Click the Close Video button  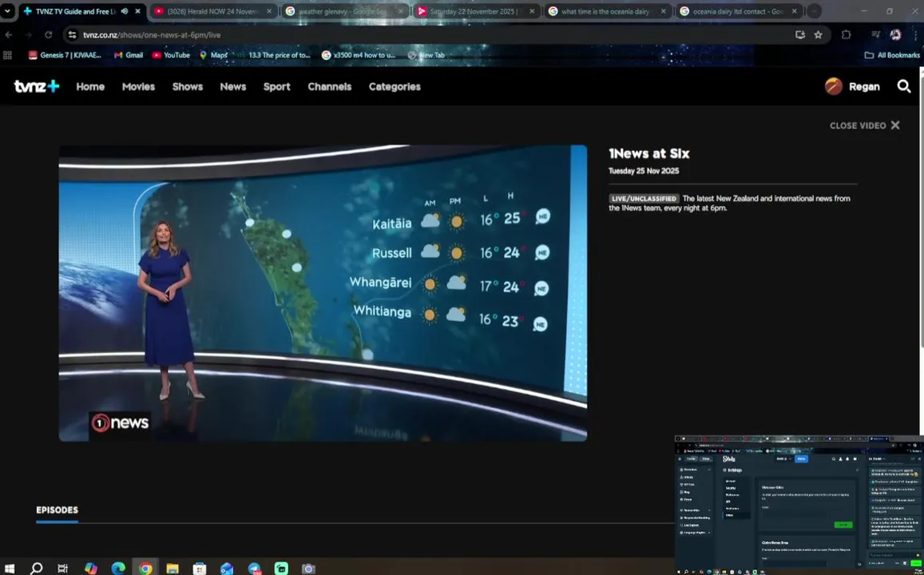864,125
